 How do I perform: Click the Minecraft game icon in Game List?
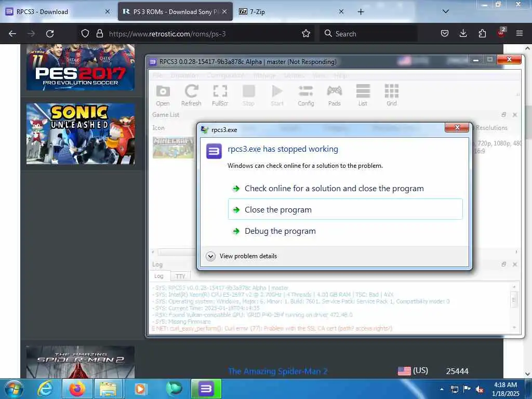click(173, 148)
